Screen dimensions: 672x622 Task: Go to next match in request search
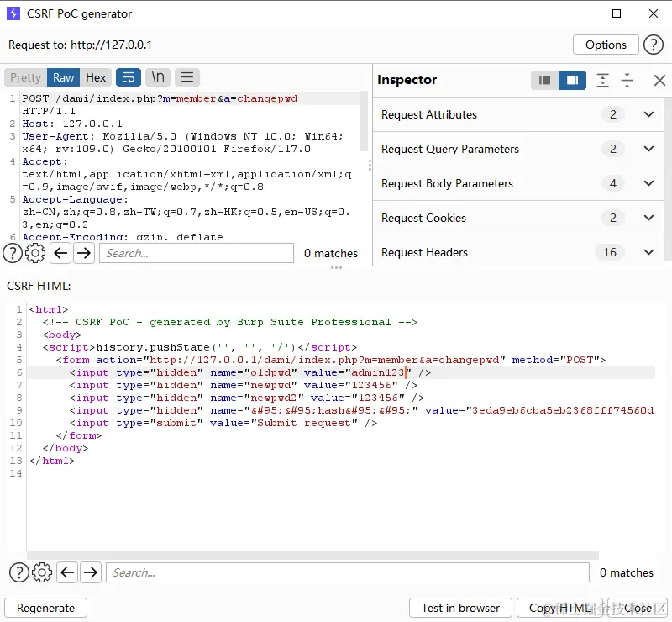83,253
